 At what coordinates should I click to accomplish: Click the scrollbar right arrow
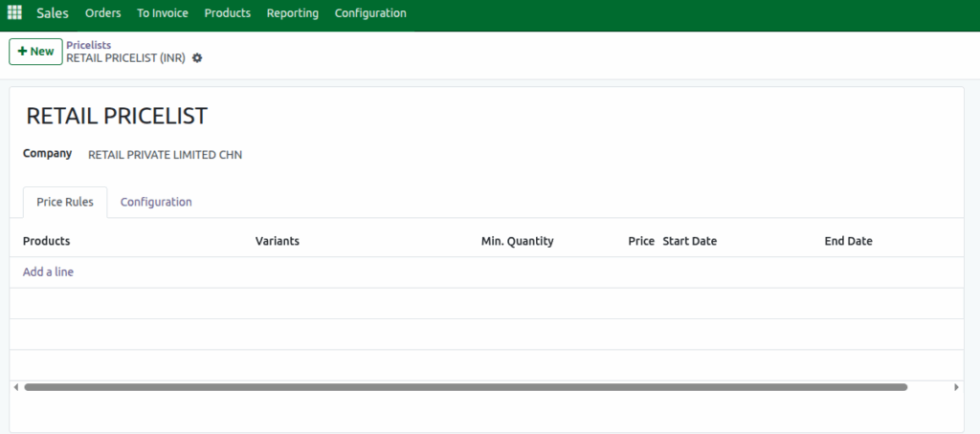click(x=956, y=387)
